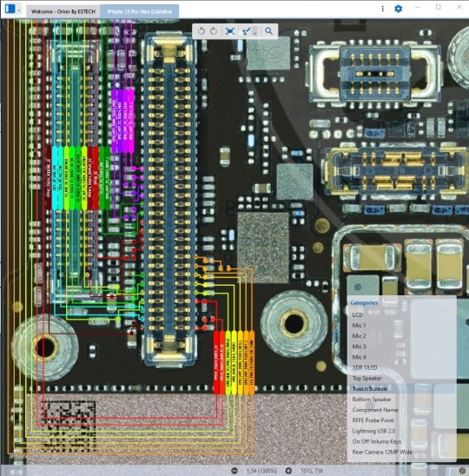Click the zoom level readout 1300%
Viewport: 469px width, 476px height.
pyautogui.click(x=261, y=471)
